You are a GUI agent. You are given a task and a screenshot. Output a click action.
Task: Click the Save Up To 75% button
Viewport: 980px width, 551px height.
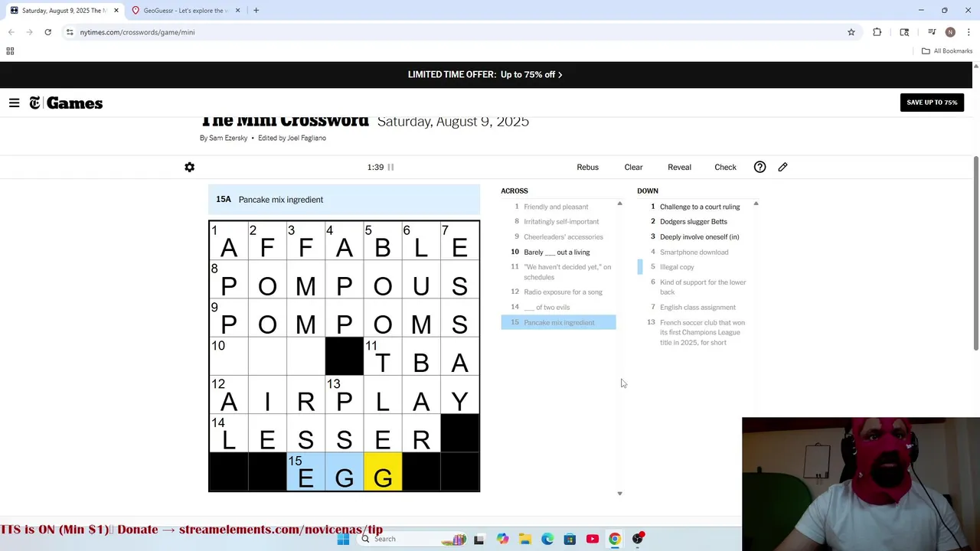pos(932,103)
